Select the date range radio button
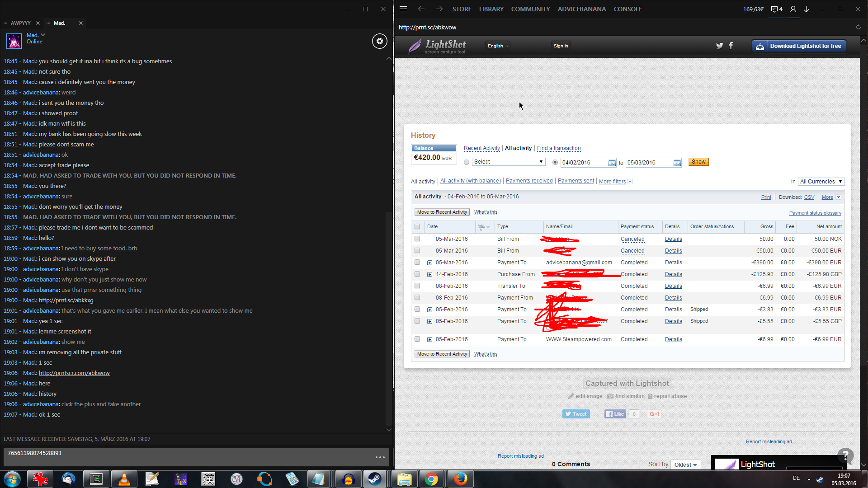This screenshot has height=488, width=868. click(555, 162)
